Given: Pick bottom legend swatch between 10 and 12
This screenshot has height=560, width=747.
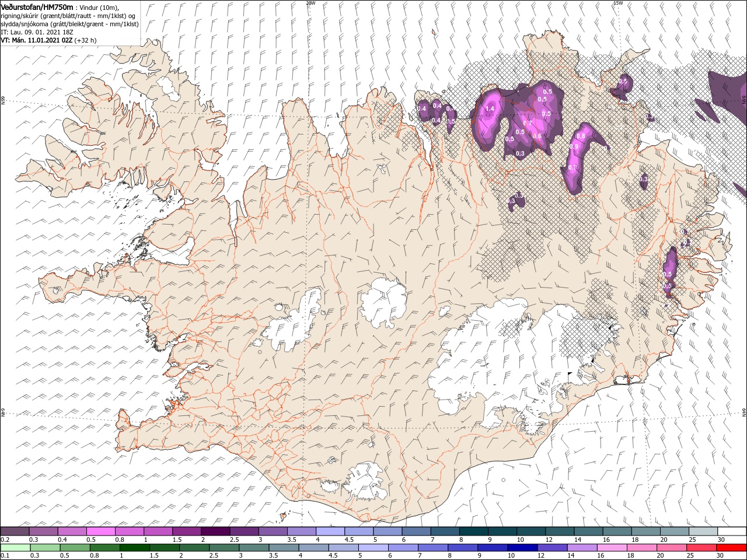Looking at the screenshot, I should [523, 548].
